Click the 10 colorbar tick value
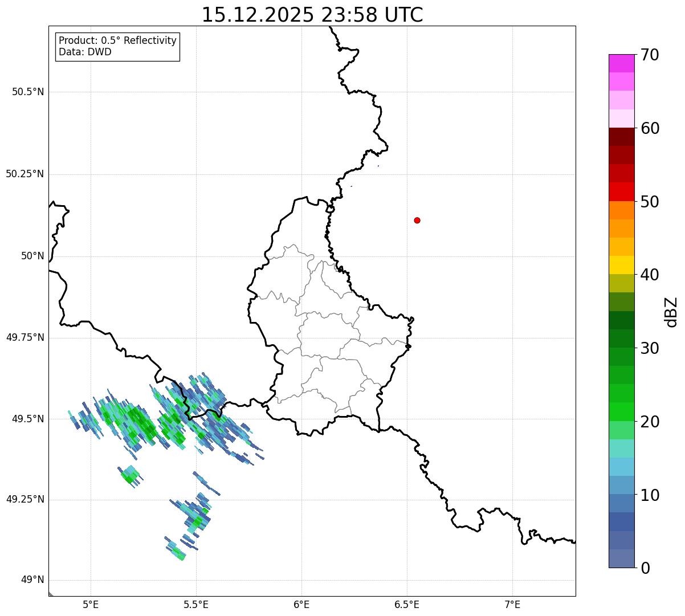This screenshot has width=685, height=616. click(650, 495)
